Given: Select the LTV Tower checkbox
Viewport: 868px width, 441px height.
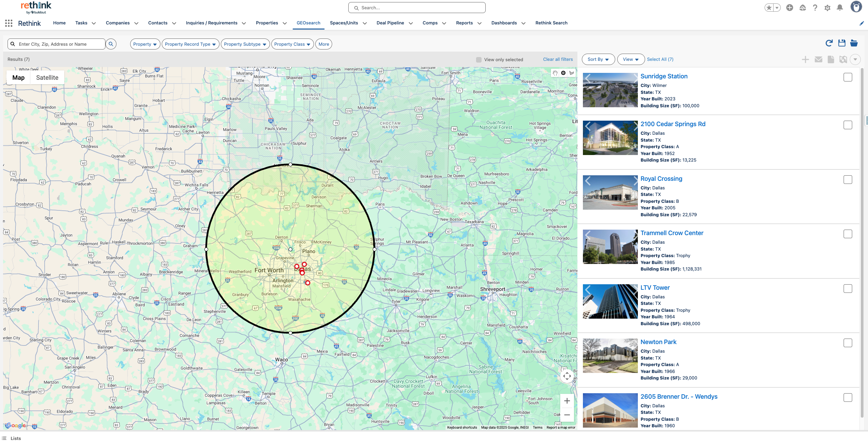Looking at the screenshot, I should (848, 289).
